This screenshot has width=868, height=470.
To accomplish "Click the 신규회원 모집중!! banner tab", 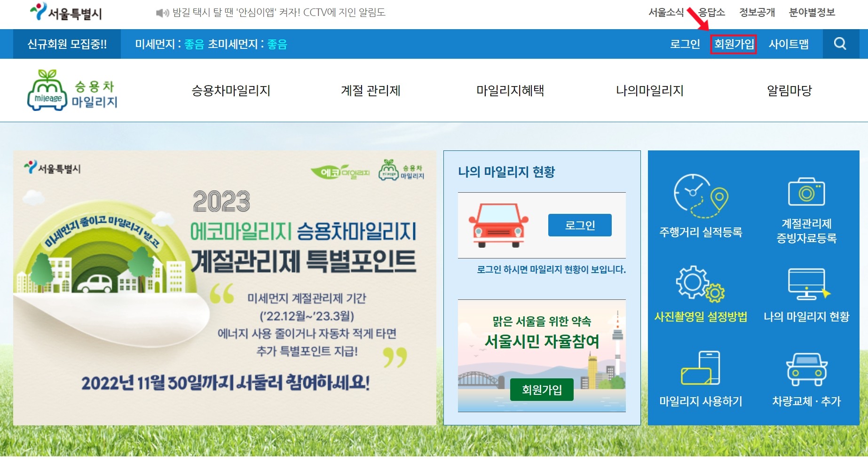I will [67, 44].
